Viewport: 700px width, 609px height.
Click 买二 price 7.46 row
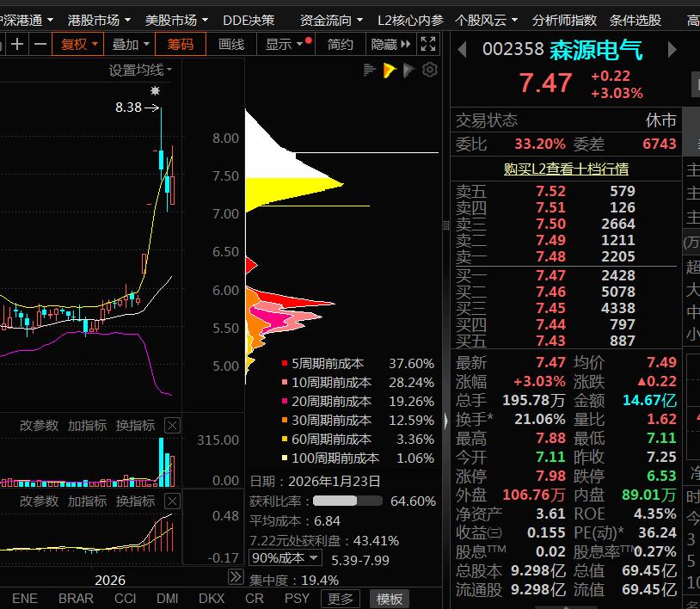click(566, 292)
